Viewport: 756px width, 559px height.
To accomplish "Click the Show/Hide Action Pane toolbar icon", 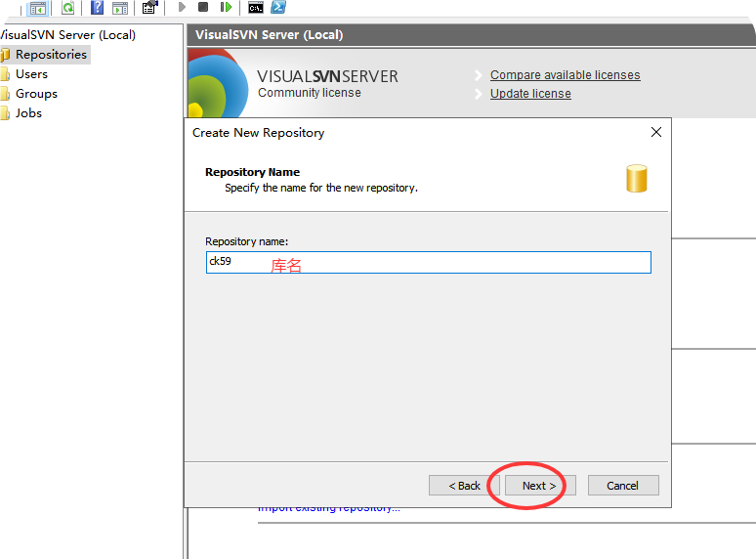I will (120, 8).
